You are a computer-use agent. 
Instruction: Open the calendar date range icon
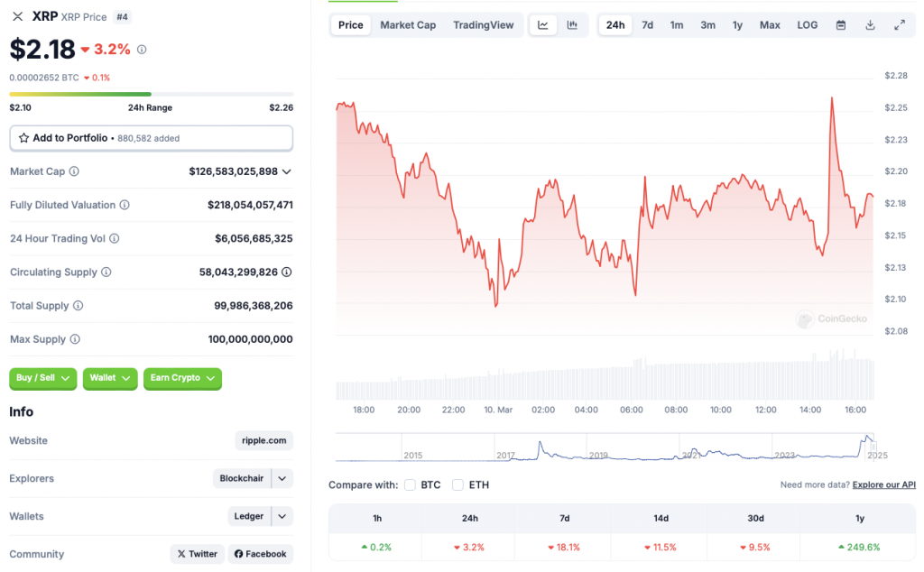[x=841, y=24]
